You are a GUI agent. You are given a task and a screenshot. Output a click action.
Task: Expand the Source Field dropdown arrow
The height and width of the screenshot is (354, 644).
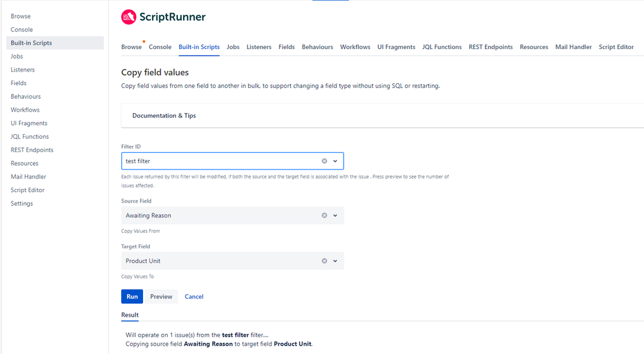pyautogui.click(x=335, y=215)
